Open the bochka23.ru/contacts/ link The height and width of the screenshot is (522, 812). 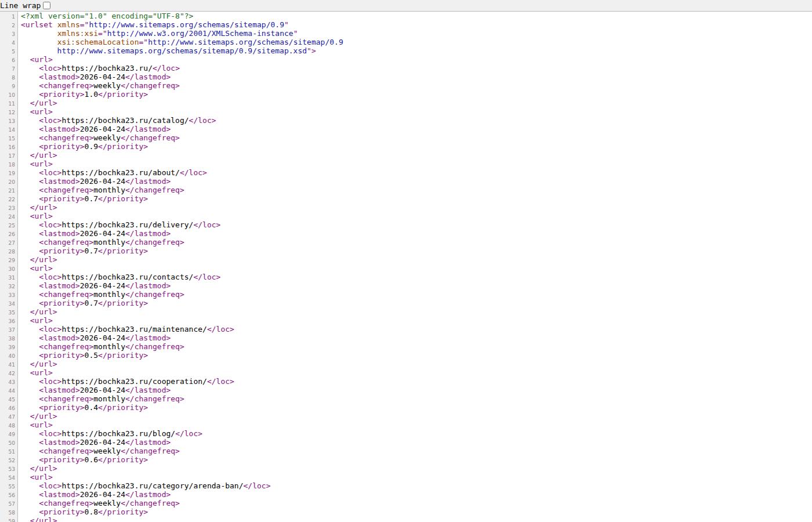[128, 277]
